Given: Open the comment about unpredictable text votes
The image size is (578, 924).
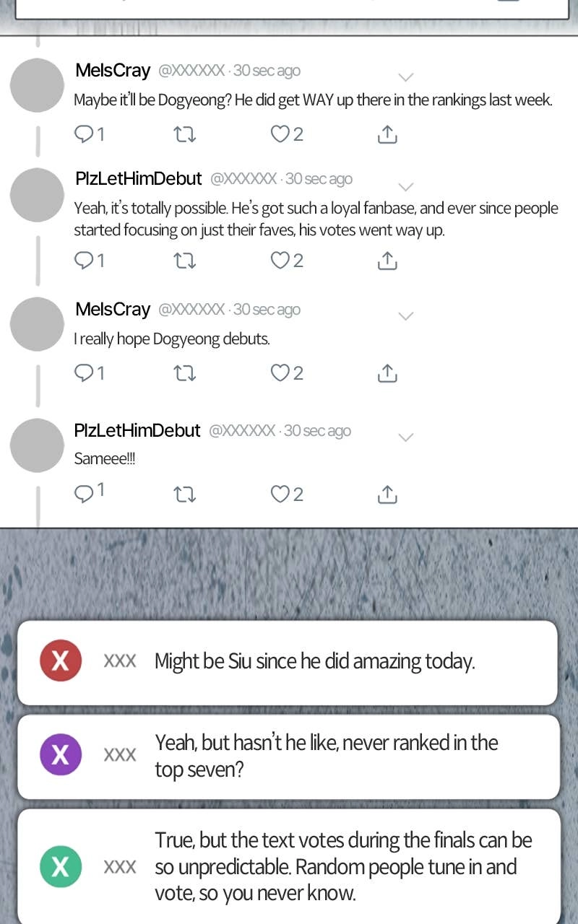Looking at the screenshot, I should coord(288,866).
